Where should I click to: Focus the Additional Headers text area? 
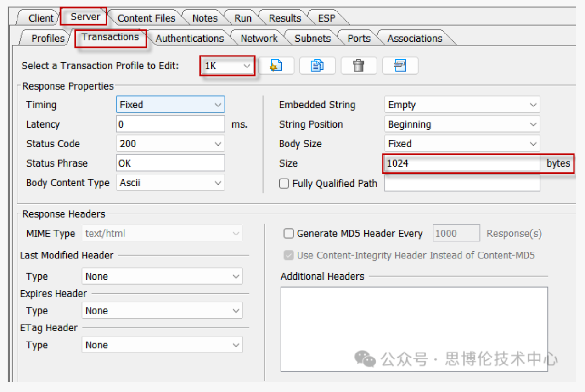click(414, 329)
